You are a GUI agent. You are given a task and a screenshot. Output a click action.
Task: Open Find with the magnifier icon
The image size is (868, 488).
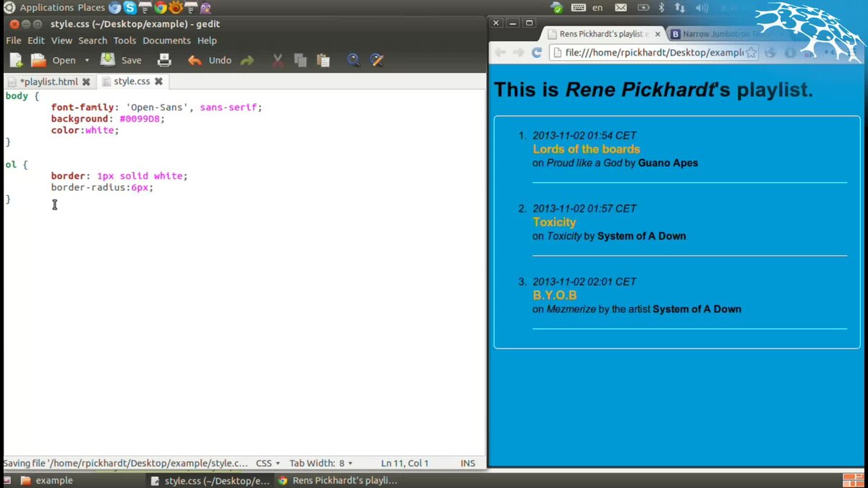[x=353, y=61]
